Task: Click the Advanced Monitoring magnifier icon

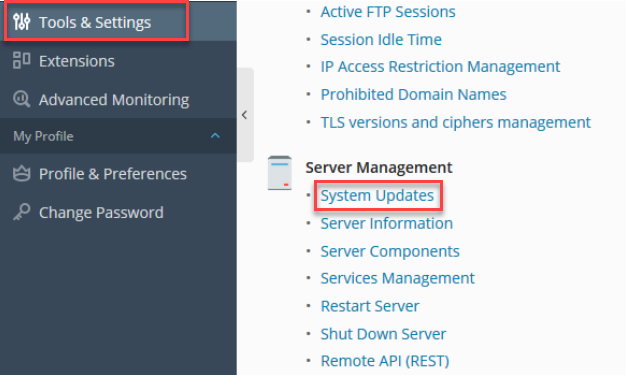Action: click(22, 99)
